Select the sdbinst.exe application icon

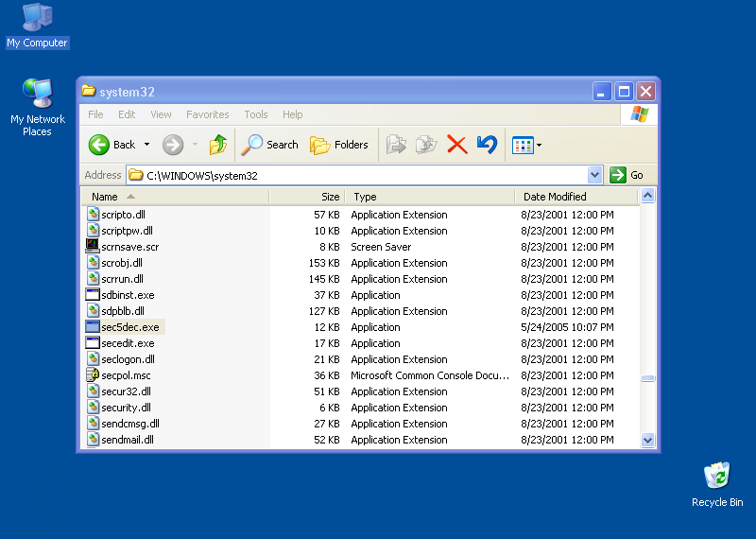coord(92,294)
